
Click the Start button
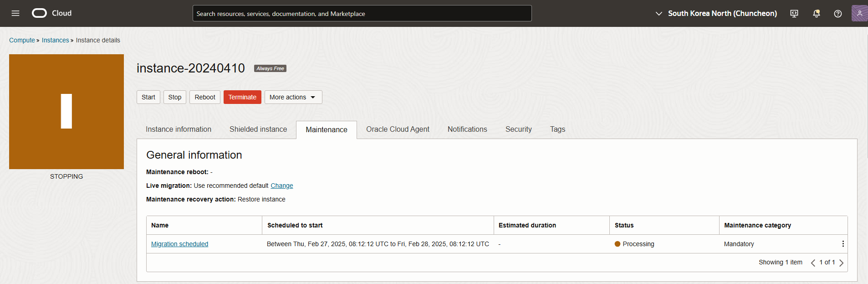coord(148,97)
